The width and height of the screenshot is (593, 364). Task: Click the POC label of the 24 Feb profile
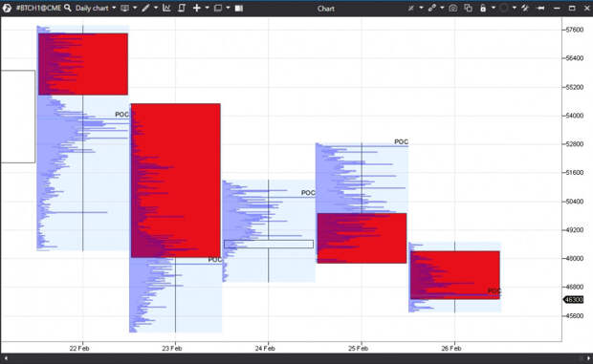(x=308, y=193)
